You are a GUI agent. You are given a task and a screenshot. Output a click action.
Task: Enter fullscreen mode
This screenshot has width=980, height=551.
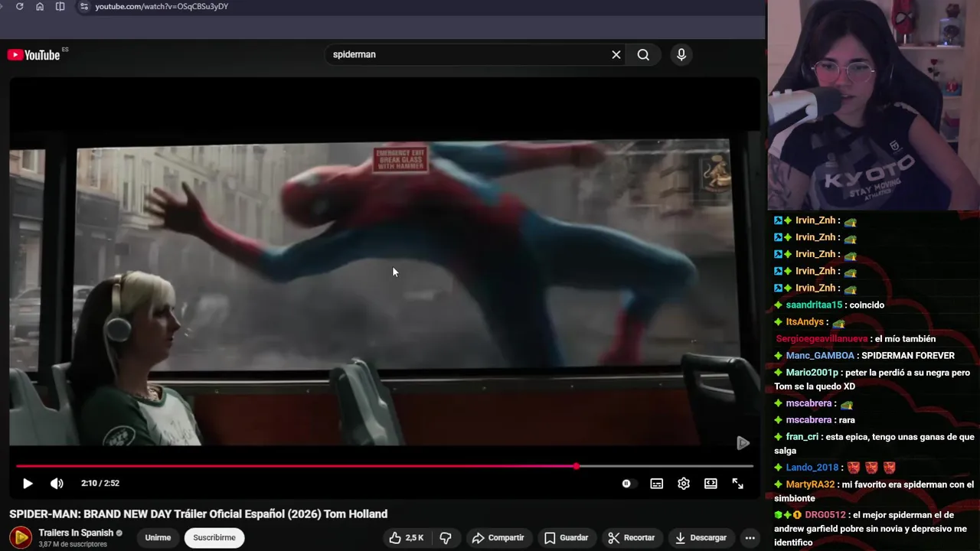tap(737, 484)
